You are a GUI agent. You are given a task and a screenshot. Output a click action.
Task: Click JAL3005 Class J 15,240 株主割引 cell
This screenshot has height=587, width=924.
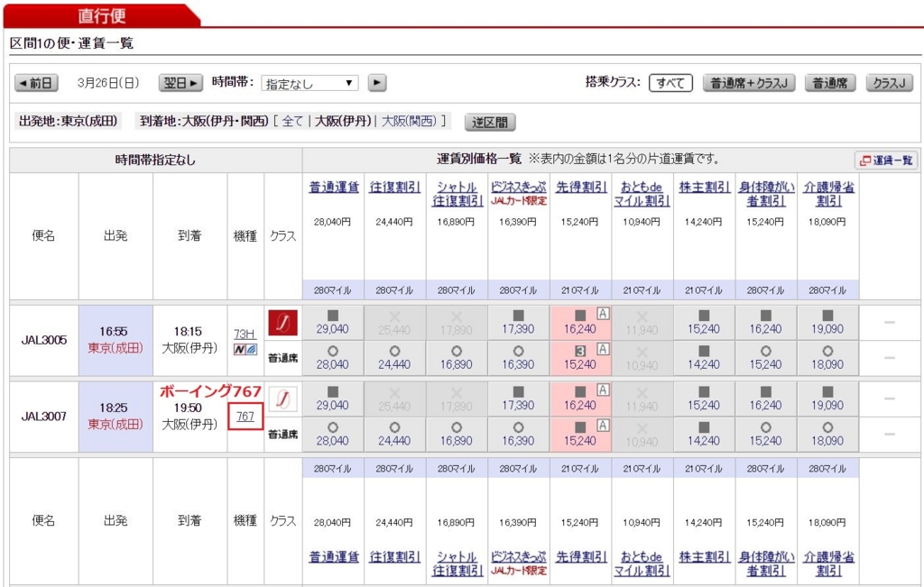(x=704, y=323)
